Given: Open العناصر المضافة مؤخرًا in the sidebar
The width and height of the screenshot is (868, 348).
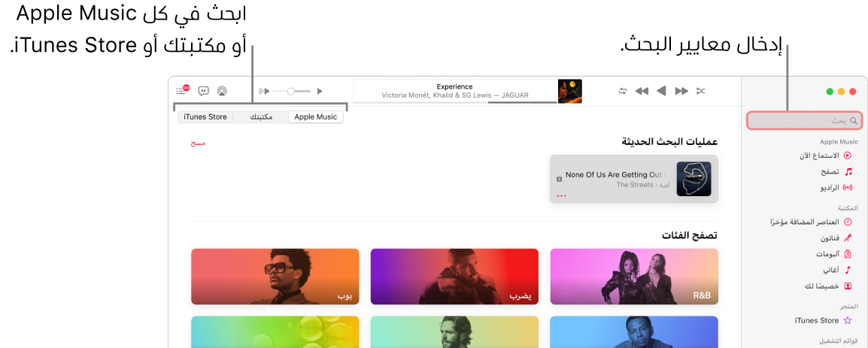Looking at the screenshot, I should click(x=812, y=222).
